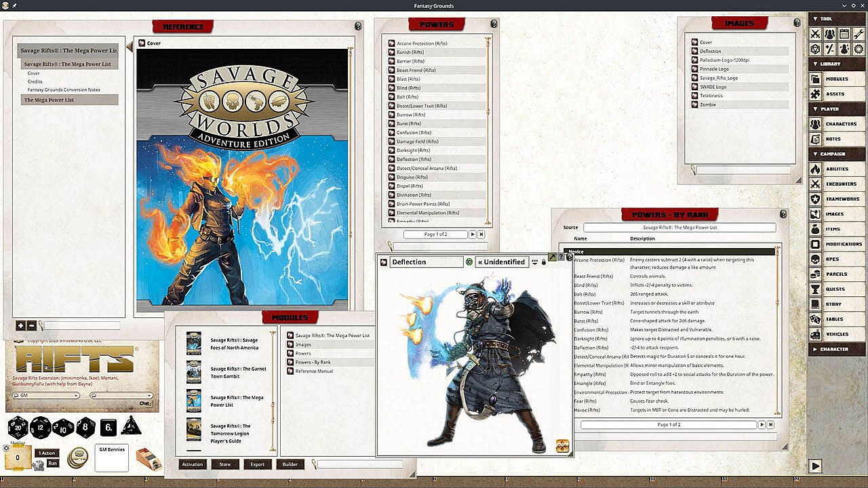The width and height of the screenshot is (868, 488).
Task: Click the plus expand-all button in Reference
Action: [x=20, y=326]
